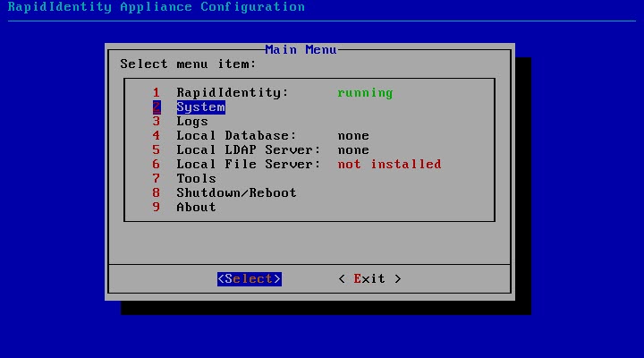Click the 'Main Menu' dialog title
The width and height of the screenshot is (644, 358).
pos(301,50)
